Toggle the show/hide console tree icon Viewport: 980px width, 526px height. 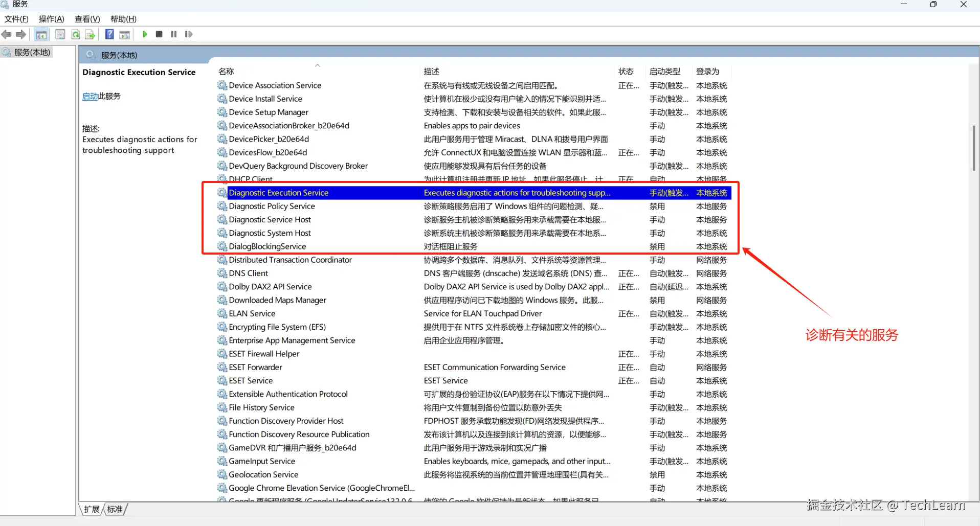[41, 34]
